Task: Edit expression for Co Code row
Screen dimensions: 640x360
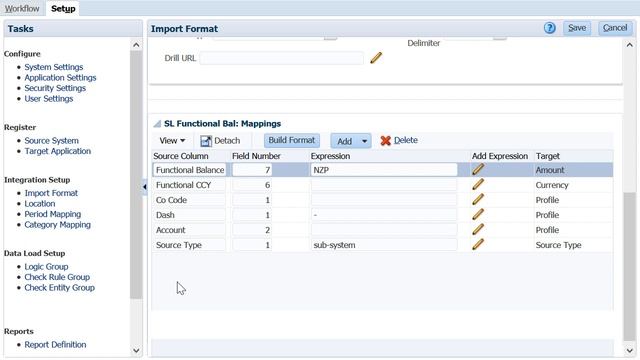Action: pyautogui.click(x=478, y=200)
